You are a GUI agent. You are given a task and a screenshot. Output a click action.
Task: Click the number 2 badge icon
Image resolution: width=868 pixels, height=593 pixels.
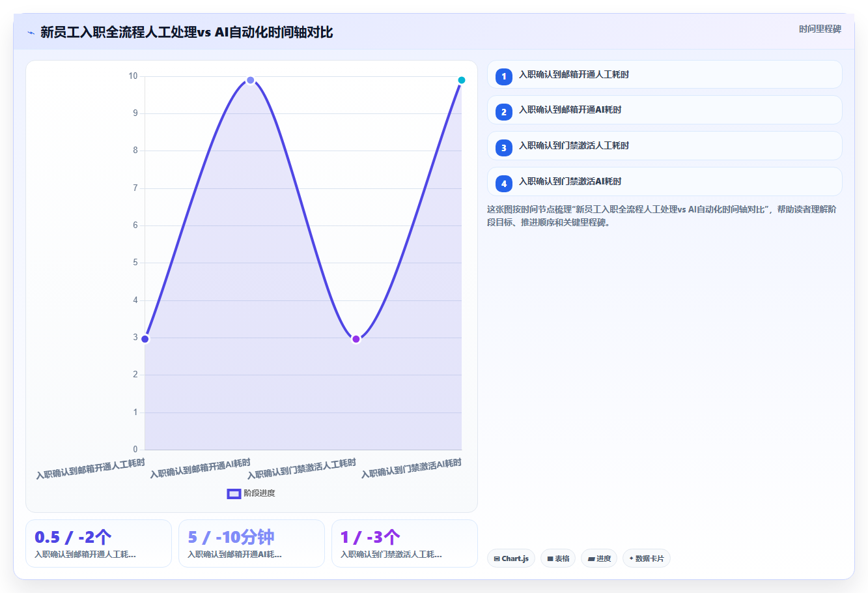tap(503, 112)
